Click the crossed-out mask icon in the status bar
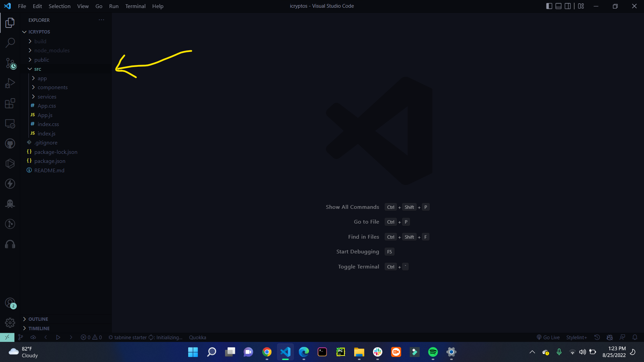 (x=610, y=337)
